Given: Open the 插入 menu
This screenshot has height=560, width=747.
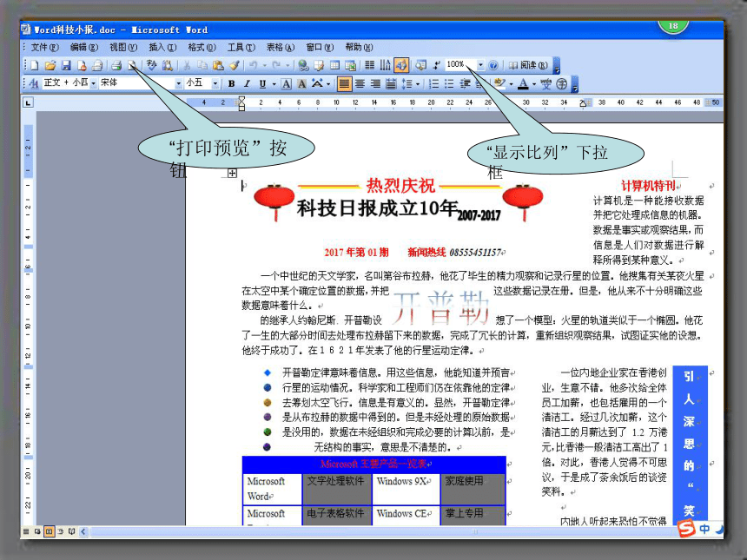Looking at the screenshot, I should (x=162, y=47).
